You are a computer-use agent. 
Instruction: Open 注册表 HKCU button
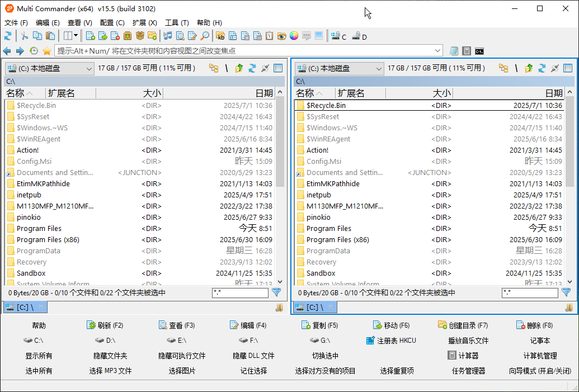pyautogui.click(x=392, y=341)
